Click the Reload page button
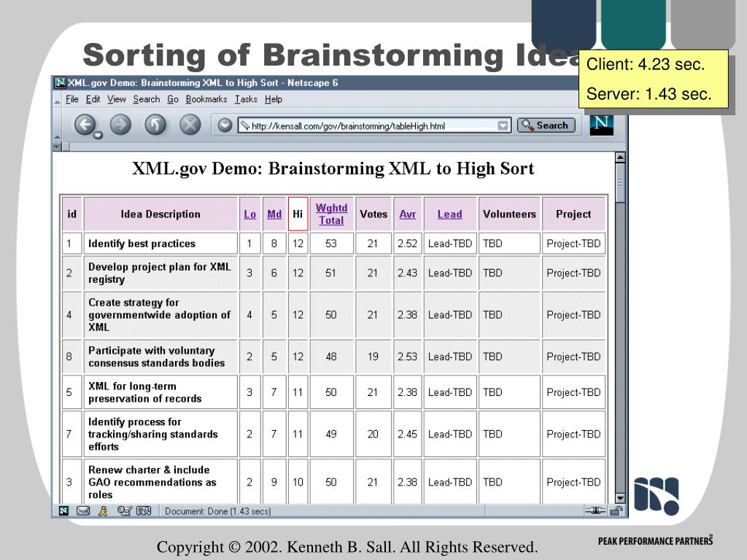Screen dimensions: 747x560 click(155, 125)
